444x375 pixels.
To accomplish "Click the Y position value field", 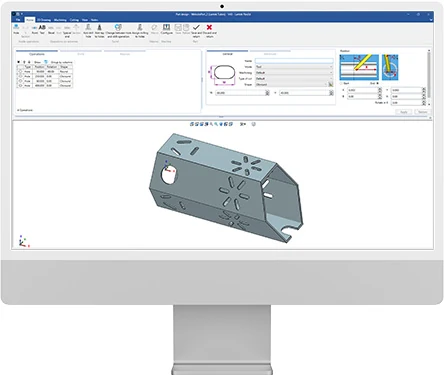I will click(x=406, y=90).
